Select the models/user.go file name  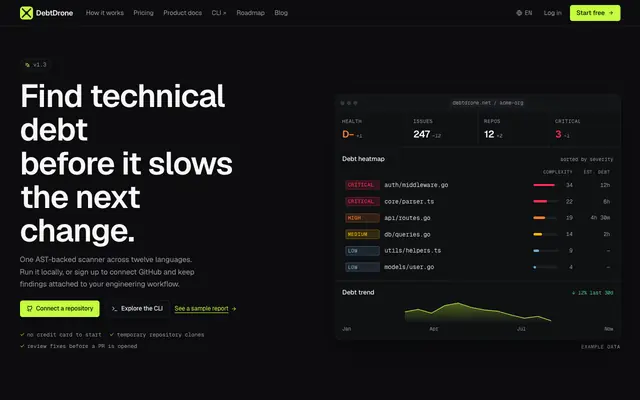[409, 267]
